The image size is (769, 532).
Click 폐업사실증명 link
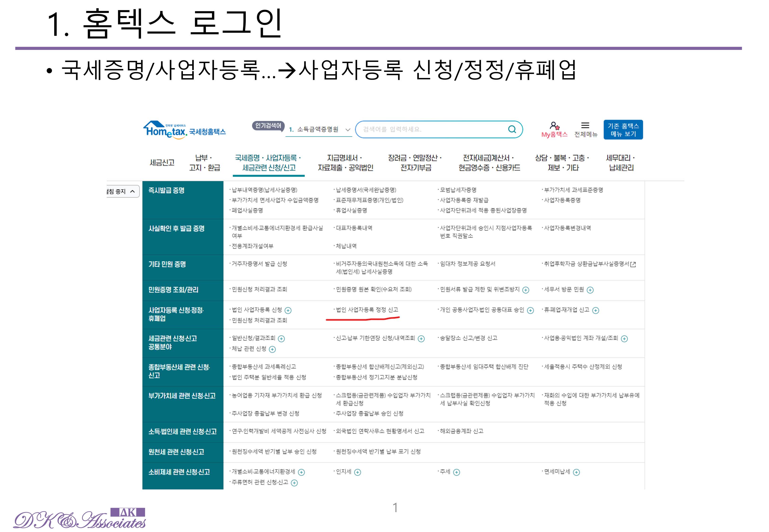[x=247, y=211]
